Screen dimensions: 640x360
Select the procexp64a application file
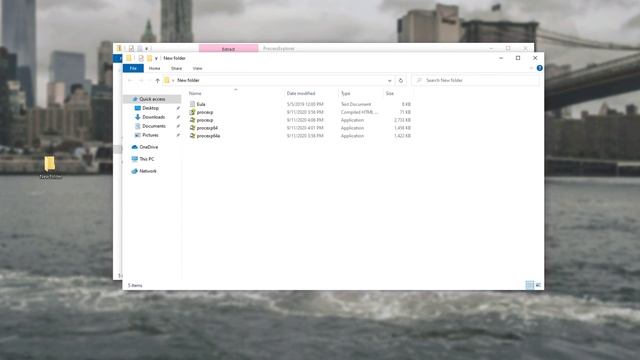[x=208, y=136]
